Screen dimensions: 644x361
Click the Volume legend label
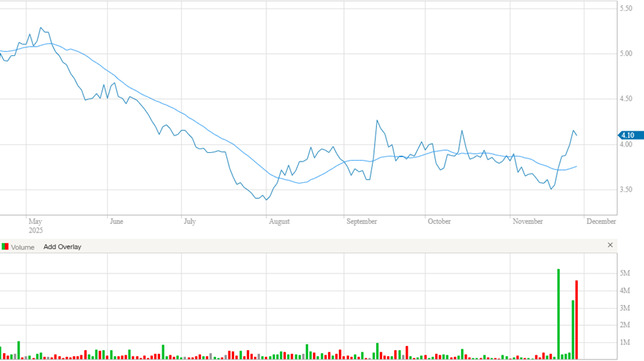click(x=22, y=247)
